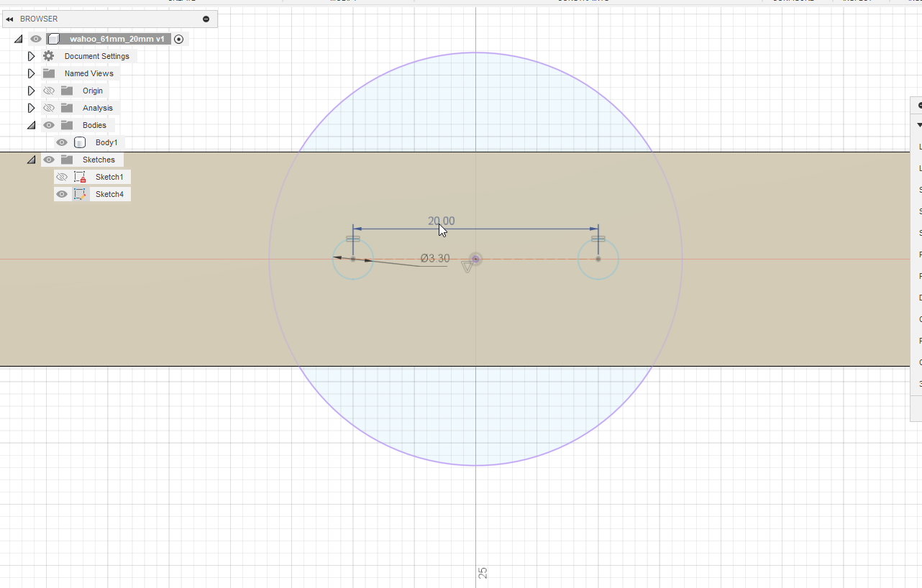Click the Bodies folder icon
The image size is (922, 588).
pyautogui.click(x=67, y=125)
